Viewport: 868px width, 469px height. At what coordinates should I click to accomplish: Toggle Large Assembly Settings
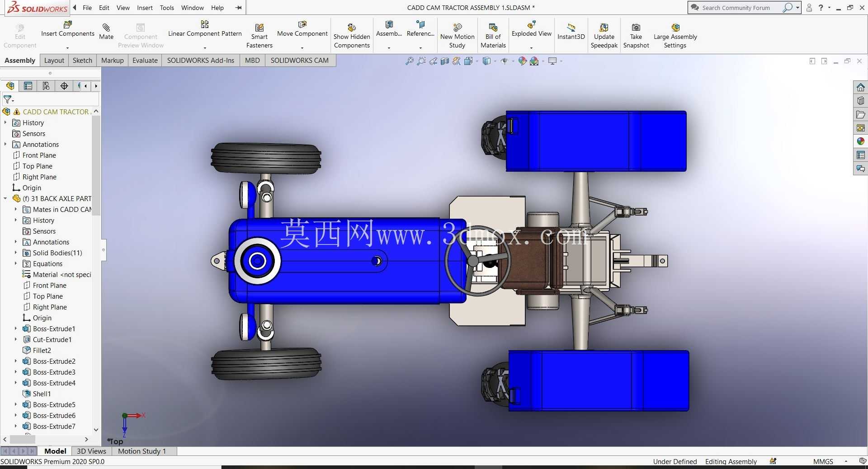(675, 36)
